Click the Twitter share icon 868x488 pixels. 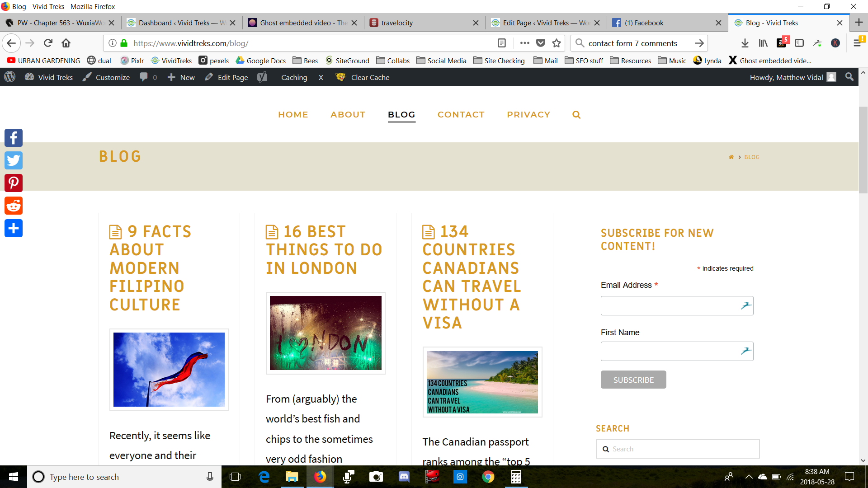pyautogui.click(x=14, y=160)
